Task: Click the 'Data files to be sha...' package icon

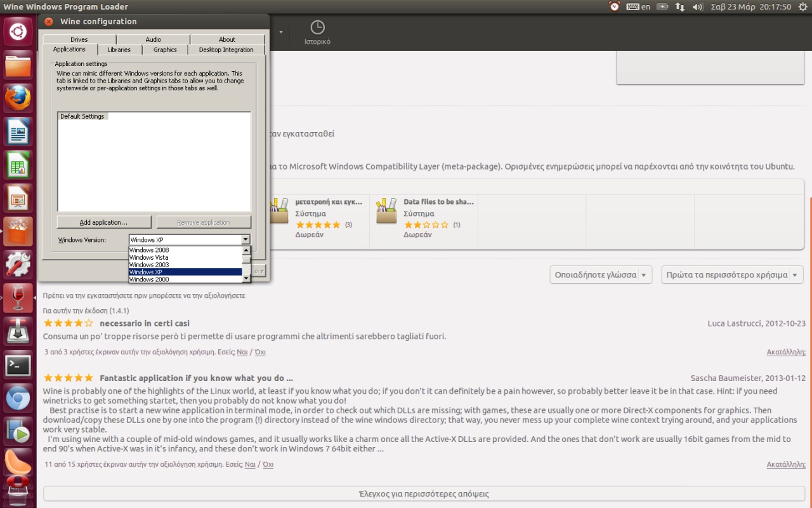Action: pyautogui.click(x=386, y=211)
